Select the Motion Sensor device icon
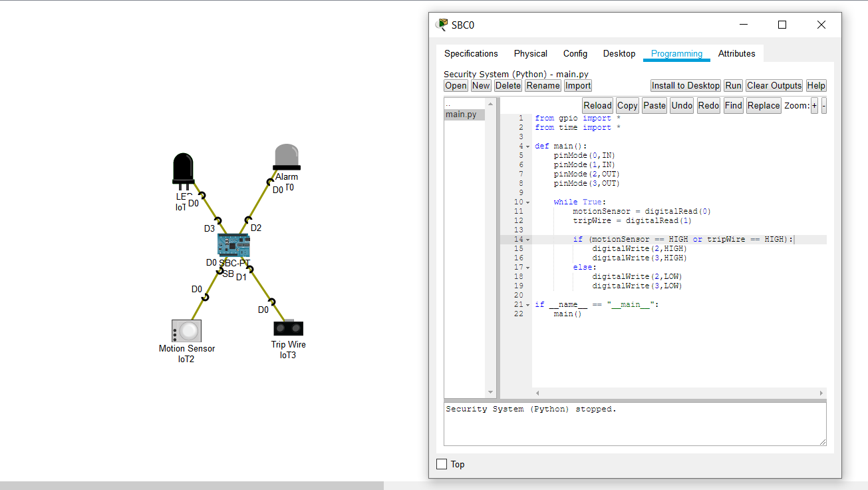868x490 pixels. coord(186,331)
